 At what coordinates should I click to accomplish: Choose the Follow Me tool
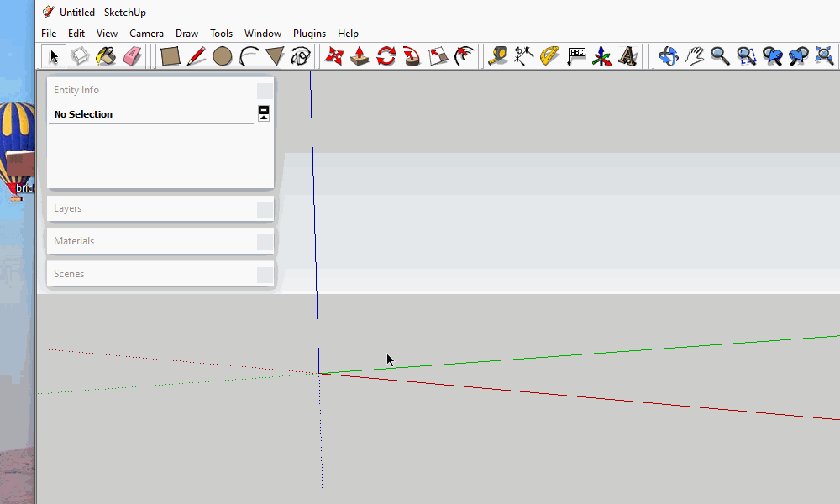(412, 56)
